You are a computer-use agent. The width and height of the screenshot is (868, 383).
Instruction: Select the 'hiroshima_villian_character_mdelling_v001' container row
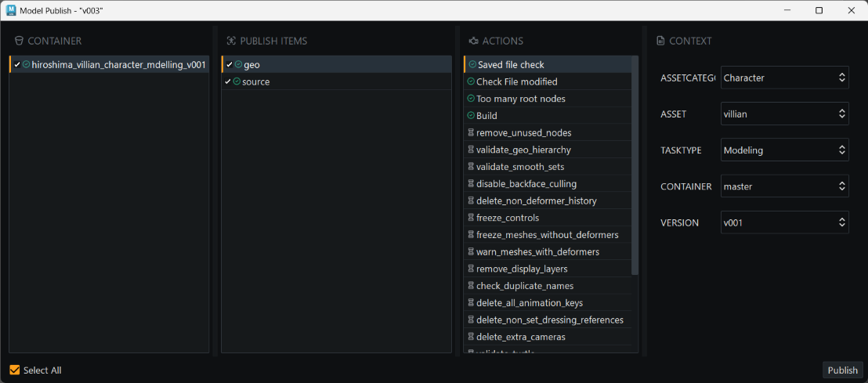pyautogui.click(x=109, y=65)
